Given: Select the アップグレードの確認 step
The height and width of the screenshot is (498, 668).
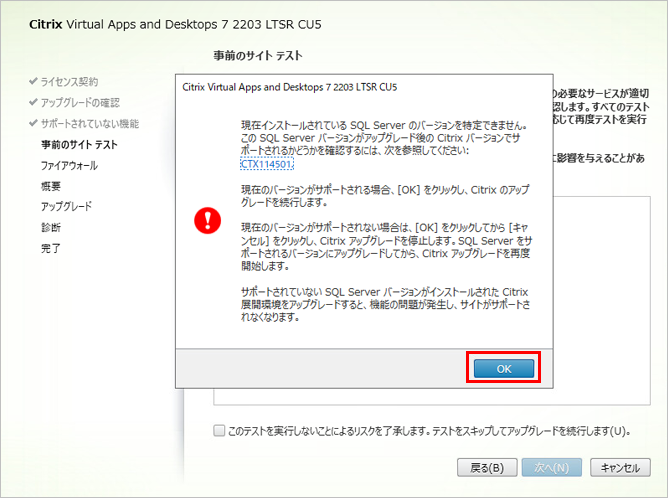Looking at the screenshot, I should pos(80,103).
